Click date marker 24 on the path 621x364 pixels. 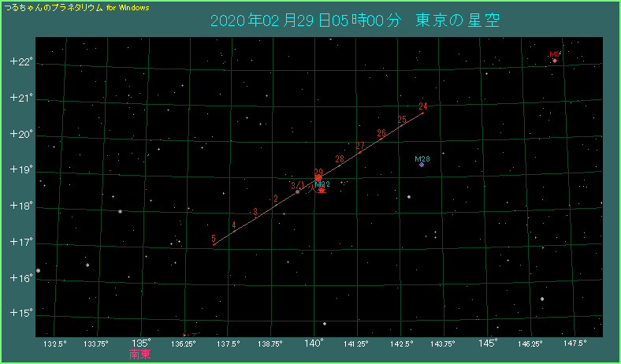(423, 106)
